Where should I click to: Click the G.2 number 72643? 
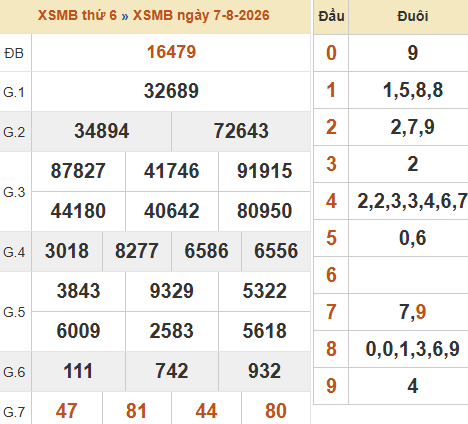(241, 131)
